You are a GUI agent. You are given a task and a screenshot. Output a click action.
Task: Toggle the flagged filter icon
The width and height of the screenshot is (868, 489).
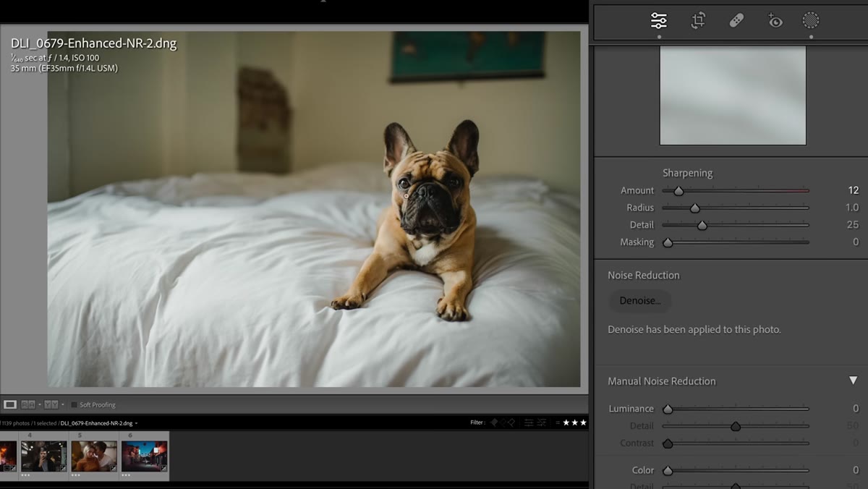tap(495, 422)
